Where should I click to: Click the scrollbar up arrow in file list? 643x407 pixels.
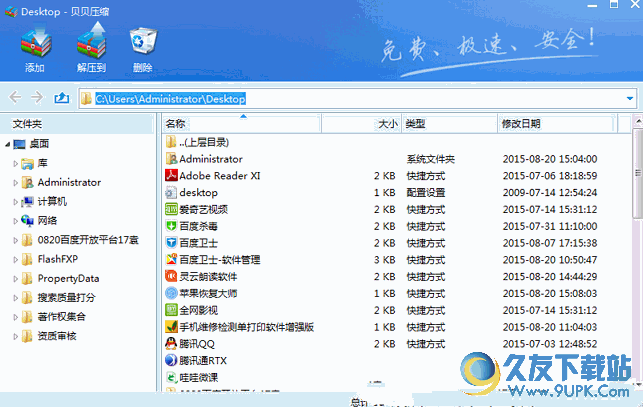[638, 121]
